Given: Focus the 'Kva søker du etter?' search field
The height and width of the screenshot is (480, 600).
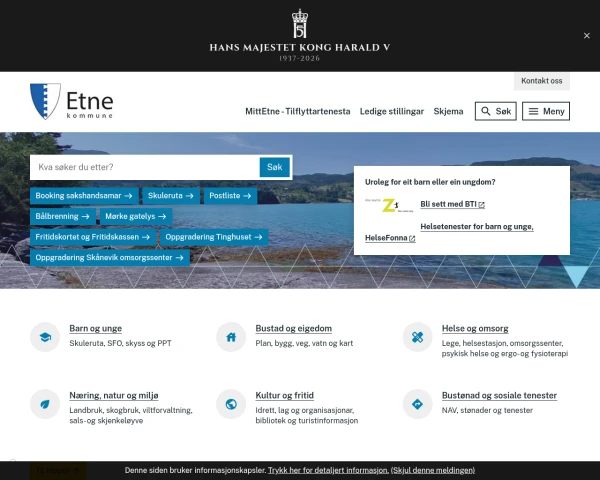Looking at the screenshot, I should 145,167.
